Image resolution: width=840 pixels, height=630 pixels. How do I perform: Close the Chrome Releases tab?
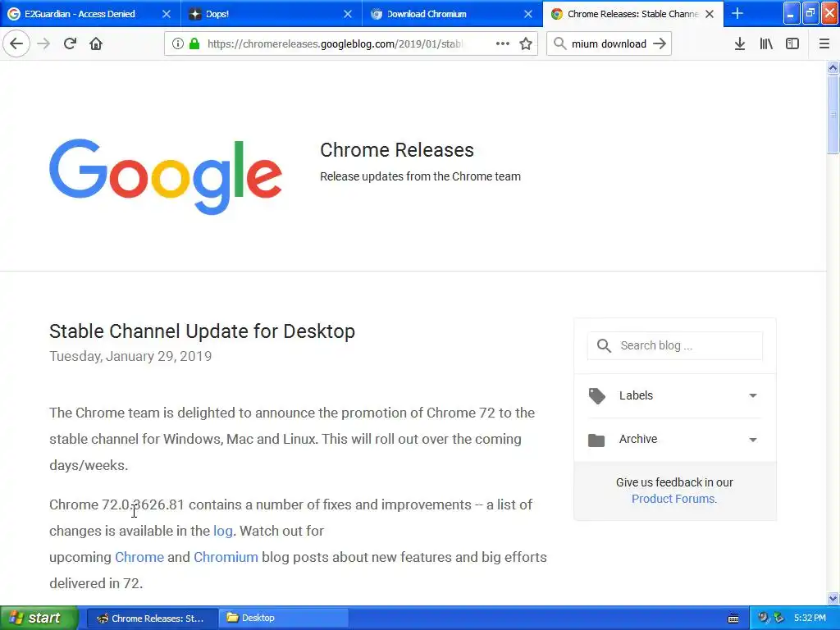point(710,14)
